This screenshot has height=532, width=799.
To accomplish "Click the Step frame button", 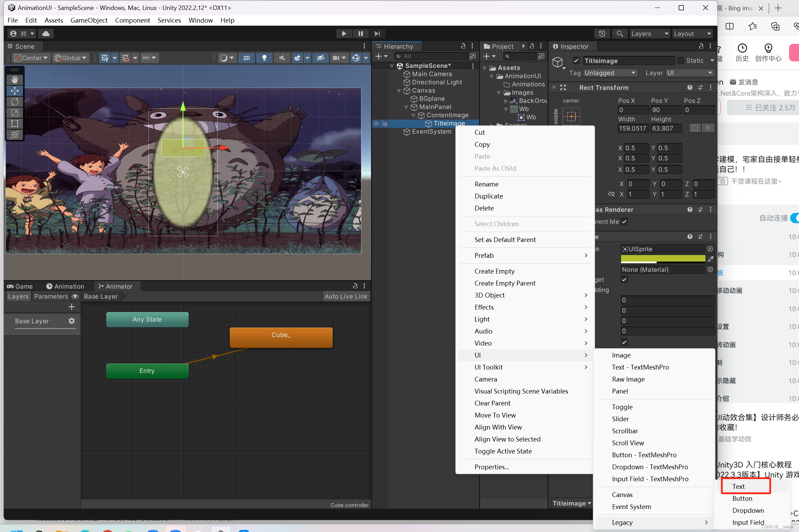I will (x=377, y=34).
